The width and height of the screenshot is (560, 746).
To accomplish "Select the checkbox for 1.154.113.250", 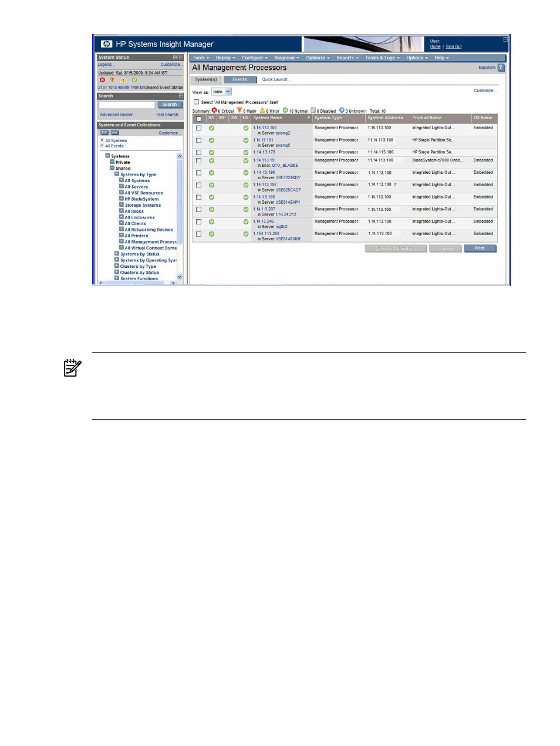I will pyautogui.click(x=198, y=234).
